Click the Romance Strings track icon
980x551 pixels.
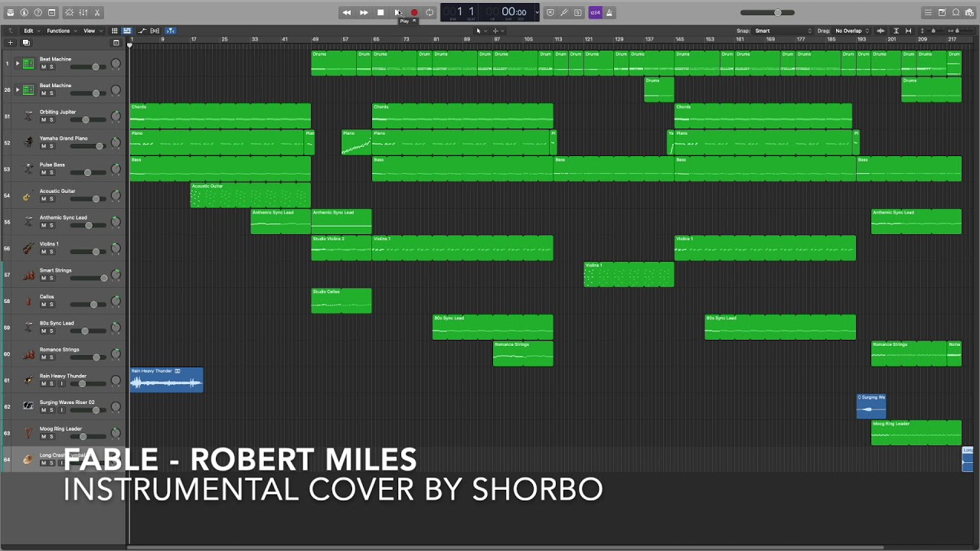click(28, 354)
